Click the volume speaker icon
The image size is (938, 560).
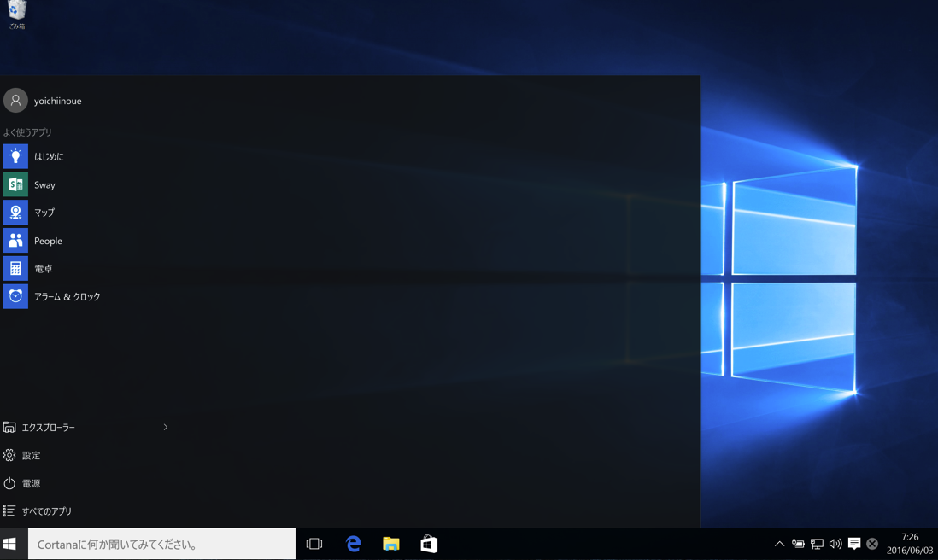tap(835, 544)
